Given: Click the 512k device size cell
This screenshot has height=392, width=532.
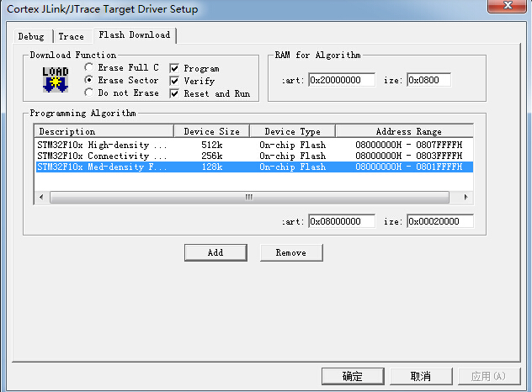Looking at the screenshot, I should click(212, 146).
